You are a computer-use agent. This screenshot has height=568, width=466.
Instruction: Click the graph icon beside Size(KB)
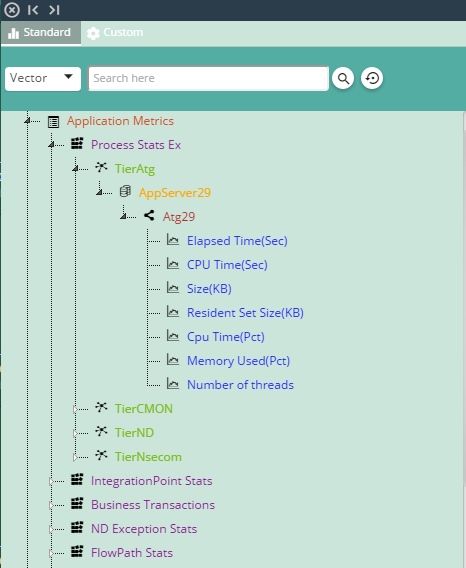click(173, 288)
